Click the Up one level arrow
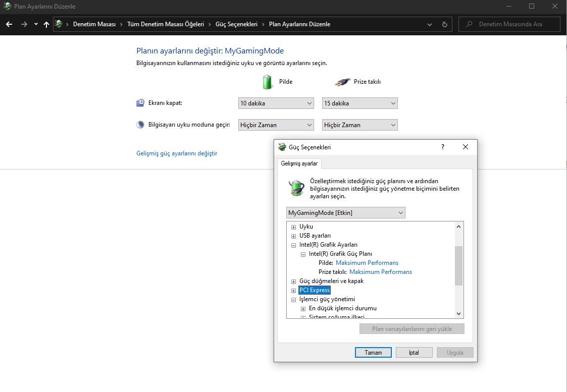 click(x=46, y=24)
